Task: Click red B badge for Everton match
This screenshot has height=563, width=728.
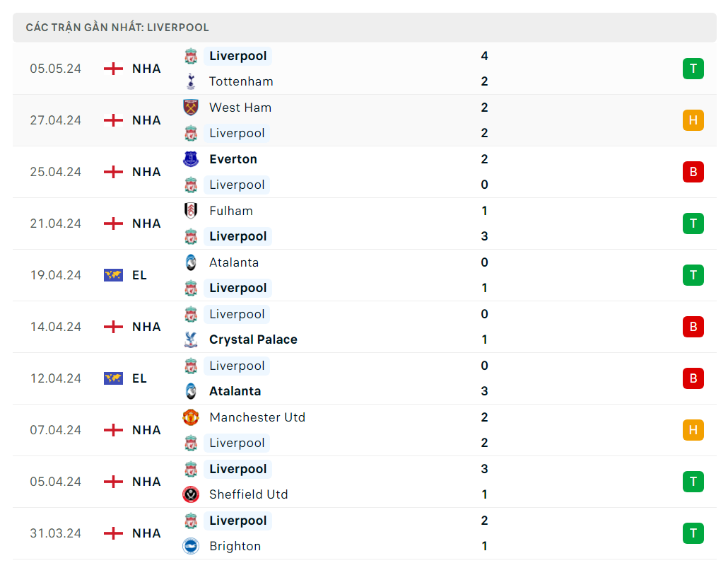Action: click(x=693, y=172)
